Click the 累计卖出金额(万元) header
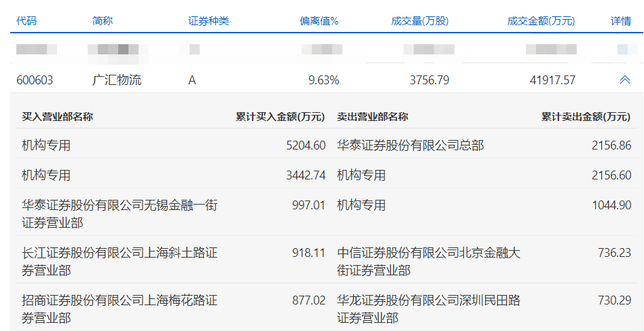The height and width of the screenshot is (331, 644). click(x=586, y=116)
